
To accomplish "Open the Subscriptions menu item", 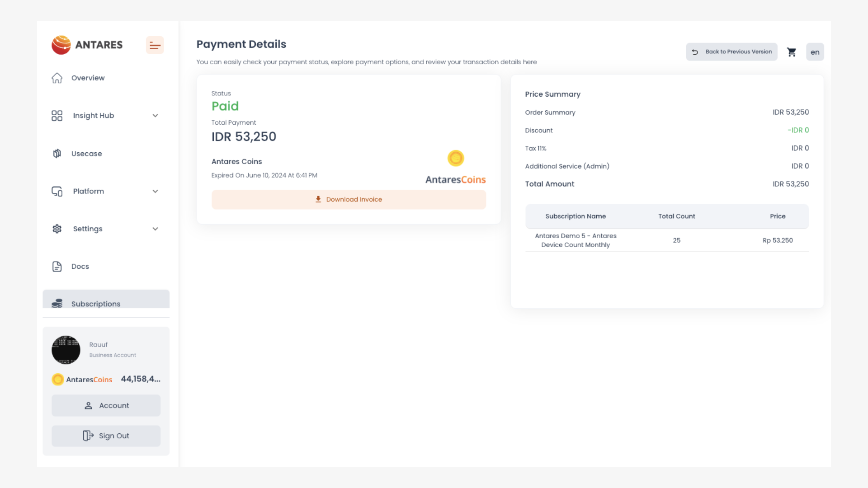I will click(96, 303).
